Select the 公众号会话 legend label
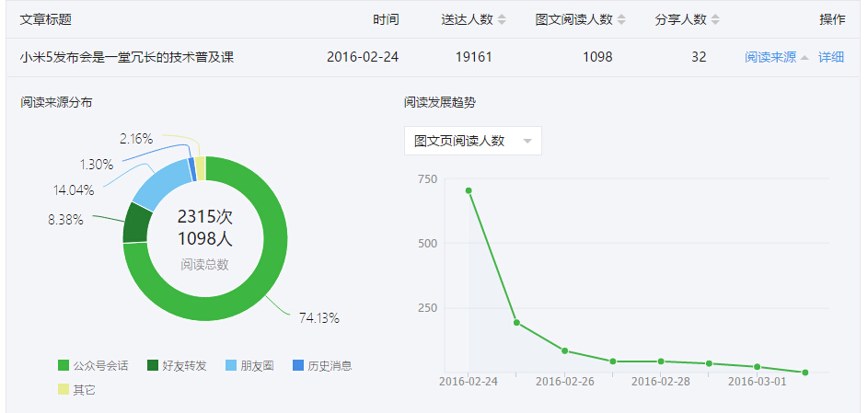The image size is (868, 413). coord(100,366)
